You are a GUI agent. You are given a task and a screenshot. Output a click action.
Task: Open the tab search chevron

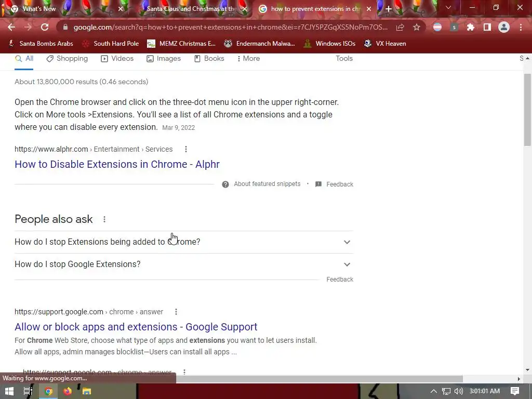pyautogui.click(x=448, y=7)
